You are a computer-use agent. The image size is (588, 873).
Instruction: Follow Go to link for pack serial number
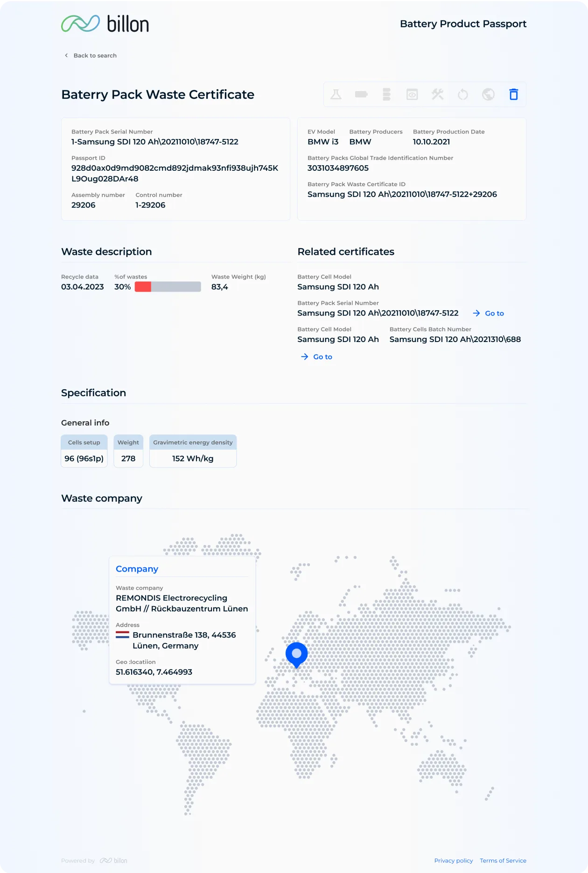488,314
